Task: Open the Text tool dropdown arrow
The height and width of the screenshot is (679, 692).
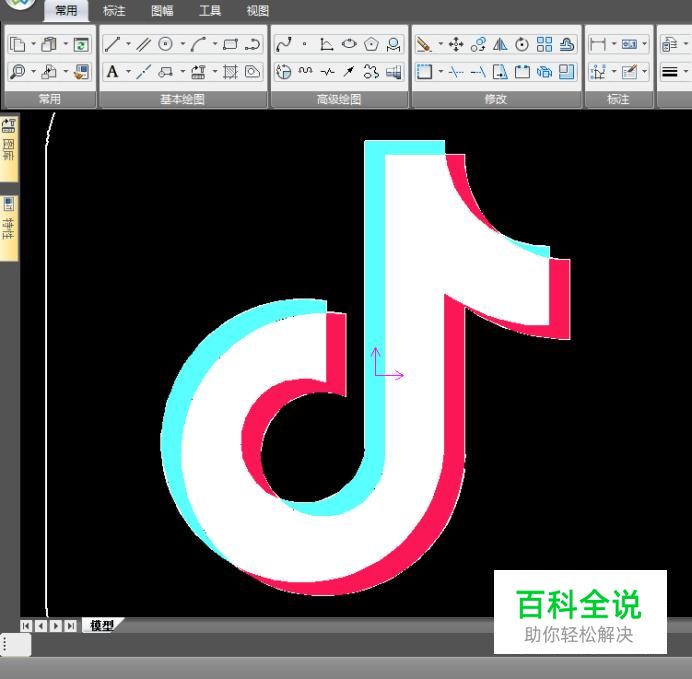Action: [128, 71]
